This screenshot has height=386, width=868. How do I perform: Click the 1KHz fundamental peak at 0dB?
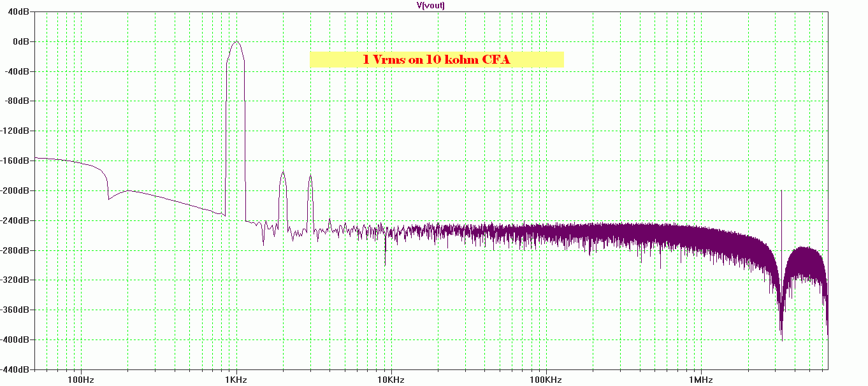[x=236, y=42]
